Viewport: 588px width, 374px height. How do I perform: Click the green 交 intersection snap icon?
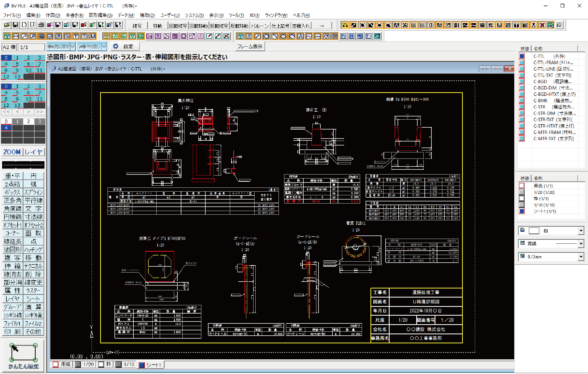[132, 36]
